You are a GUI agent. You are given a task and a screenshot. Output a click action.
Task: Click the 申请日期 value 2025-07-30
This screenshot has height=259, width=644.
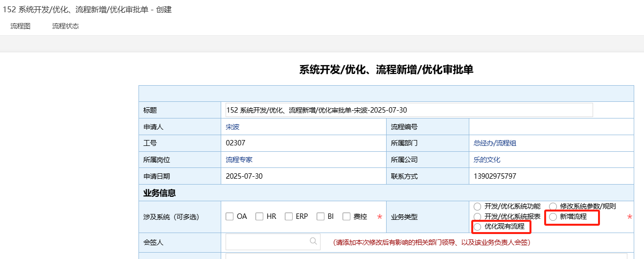point(244,176)
